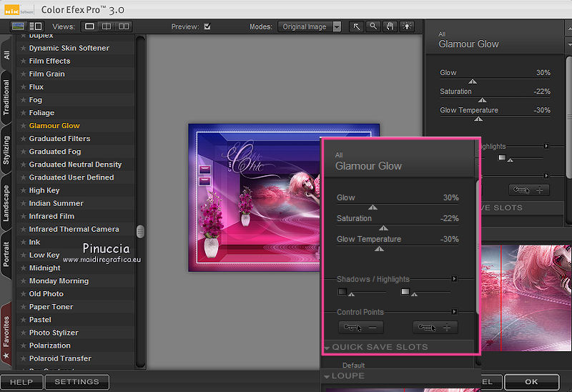Collapse the QUICK SAVE SLOTS section

tap(327, 348)
